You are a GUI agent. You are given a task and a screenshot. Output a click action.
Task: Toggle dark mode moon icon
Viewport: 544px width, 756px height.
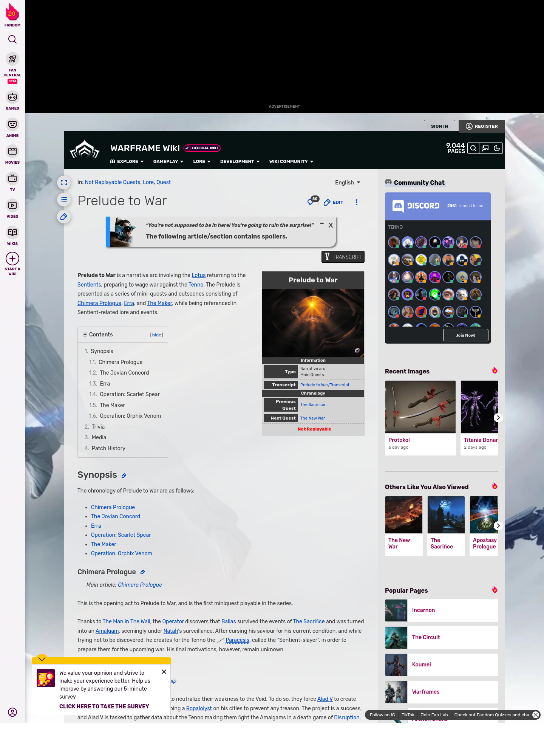(x=497, y=148)
